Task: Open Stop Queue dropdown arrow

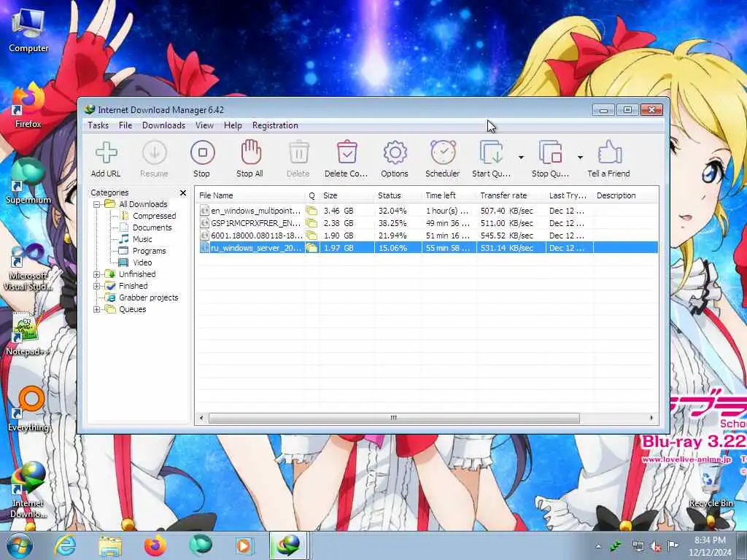Action: (580, 157)
